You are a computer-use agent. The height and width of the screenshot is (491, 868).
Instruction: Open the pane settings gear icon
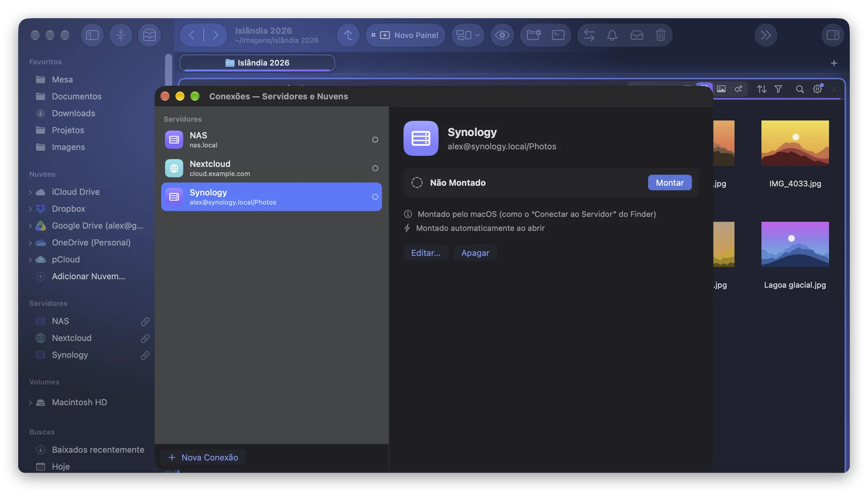pyautogui.click(x=818, y=89)
